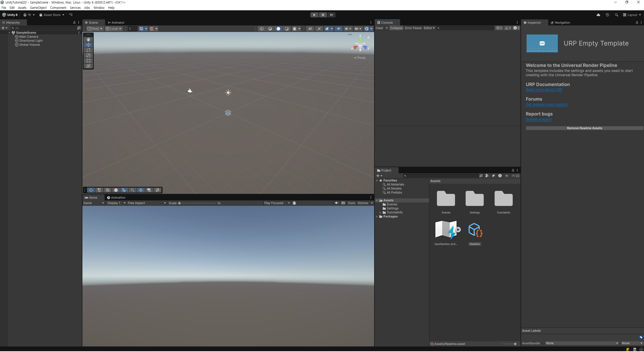Viewport: 644px width, 352px height.
Task: Adjust the Game view Scale slider
Action: pyautogui.click(x=179, y=203)
